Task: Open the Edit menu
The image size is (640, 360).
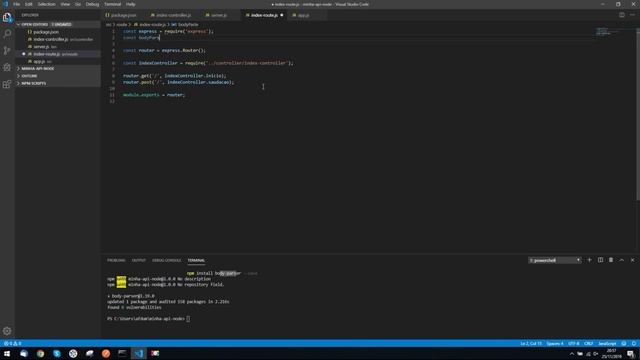Action: [29, 4]
